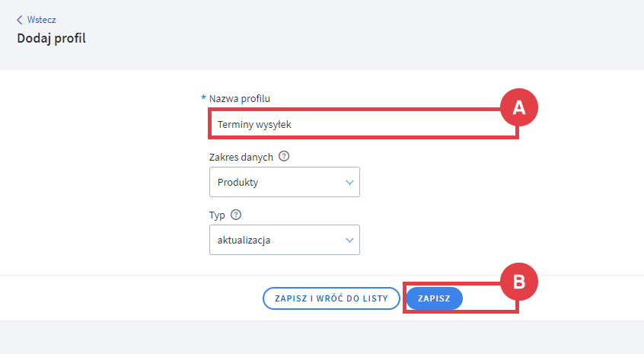Select the Produkty value text

pos(238,183)
